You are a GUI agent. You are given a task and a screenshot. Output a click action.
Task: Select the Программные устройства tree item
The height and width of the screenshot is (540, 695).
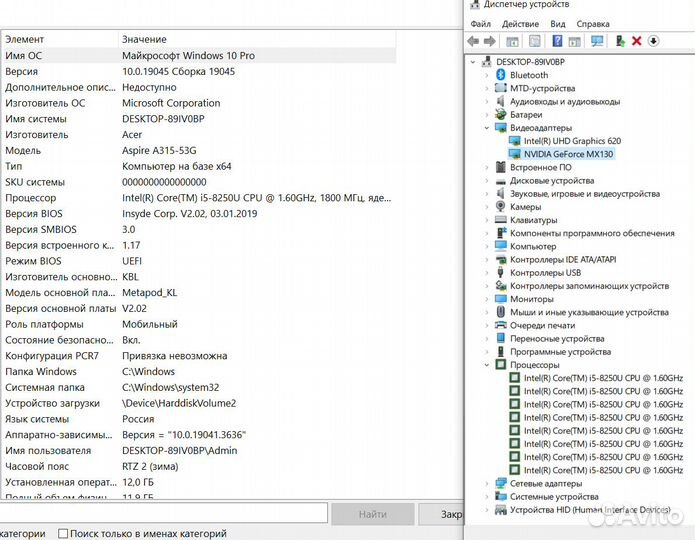(x=560, y=352)
